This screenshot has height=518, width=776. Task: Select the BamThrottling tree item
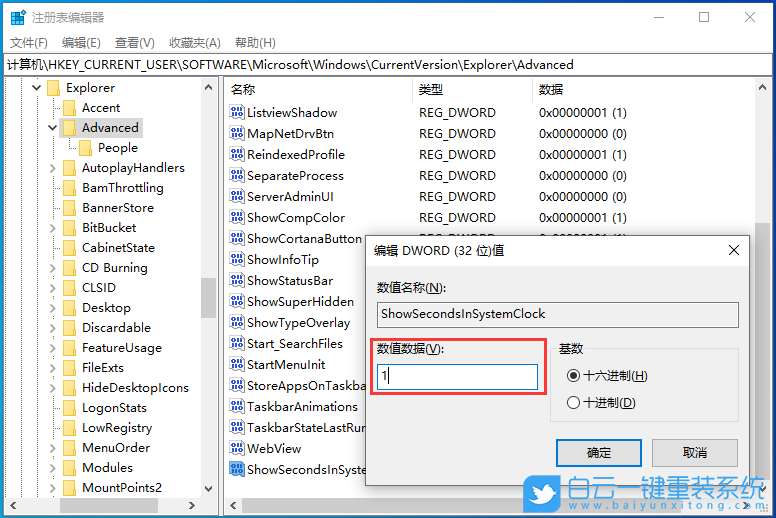(x=123, y=188)
